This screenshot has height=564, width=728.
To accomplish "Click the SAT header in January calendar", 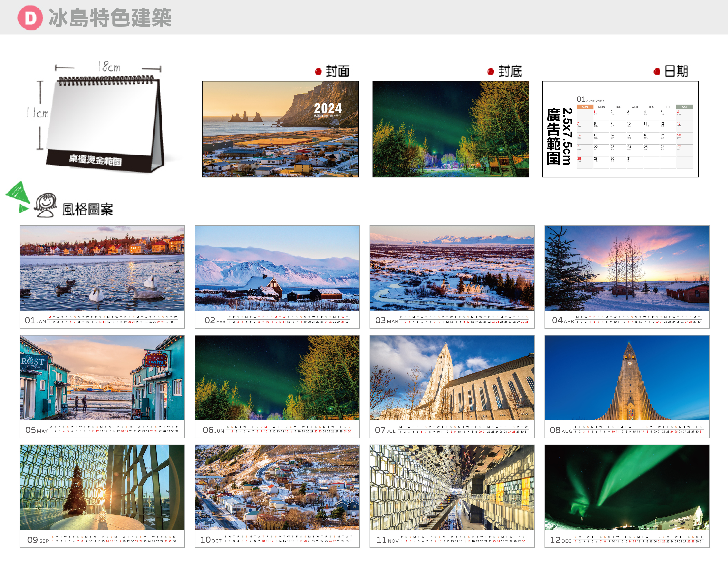I will coord(684,107).
